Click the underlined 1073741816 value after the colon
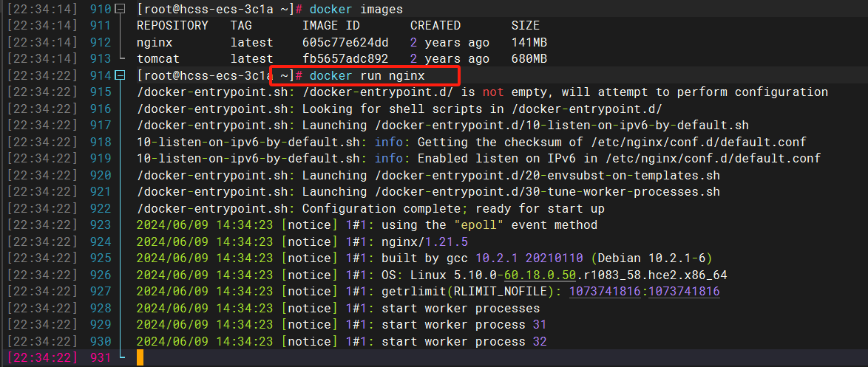The width and height of the screenshot is (868, 367). (682, 292)
